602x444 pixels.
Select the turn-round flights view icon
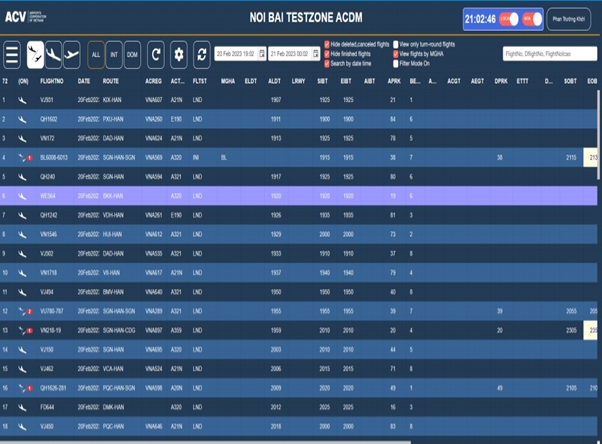(x=35, y=54)
